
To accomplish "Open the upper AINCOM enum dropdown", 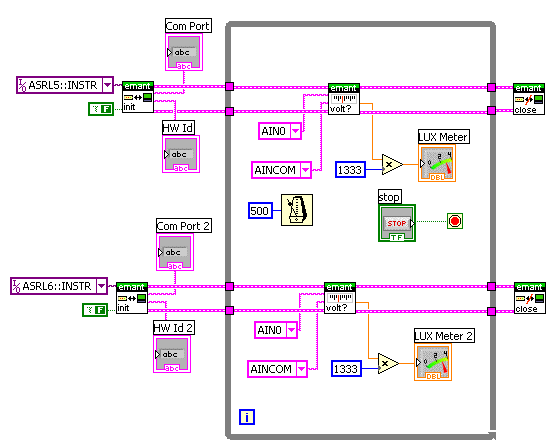I will (306, 170).
